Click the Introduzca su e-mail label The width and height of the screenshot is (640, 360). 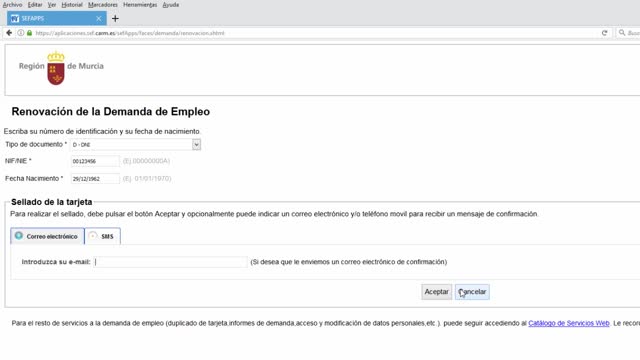(x=56, y=262)
